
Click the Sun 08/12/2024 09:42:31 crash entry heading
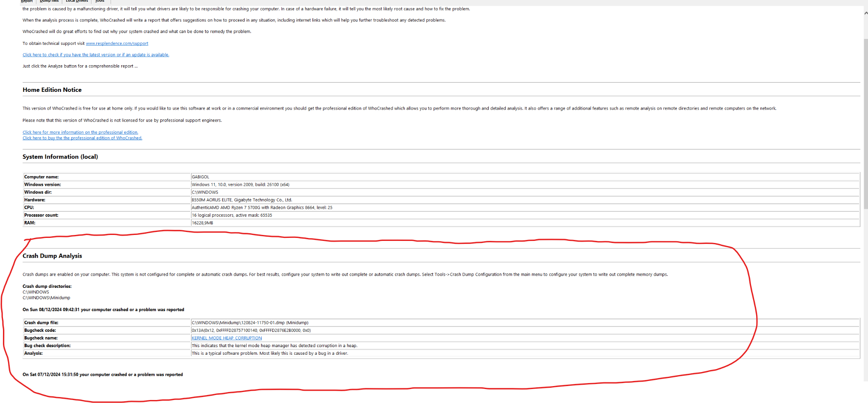pos(103,309)
